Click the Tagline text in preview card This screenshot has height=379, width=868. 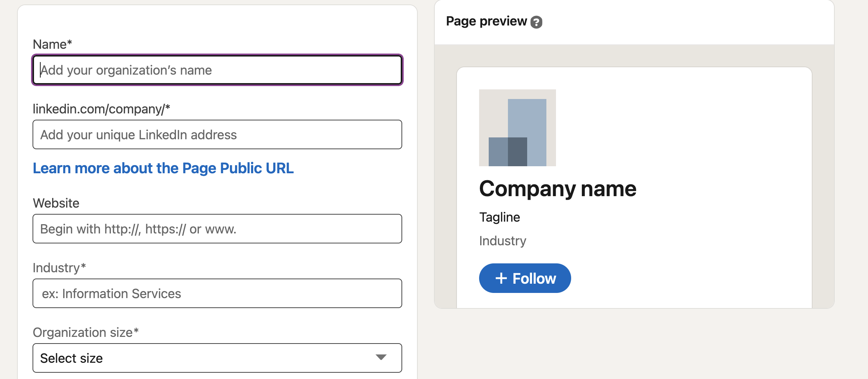point(499,217)
